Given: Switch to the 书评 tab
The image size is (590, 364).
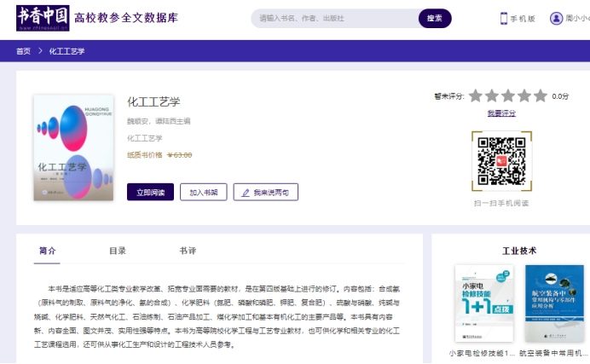Looking at the screenshot, I should pos(188,251).
